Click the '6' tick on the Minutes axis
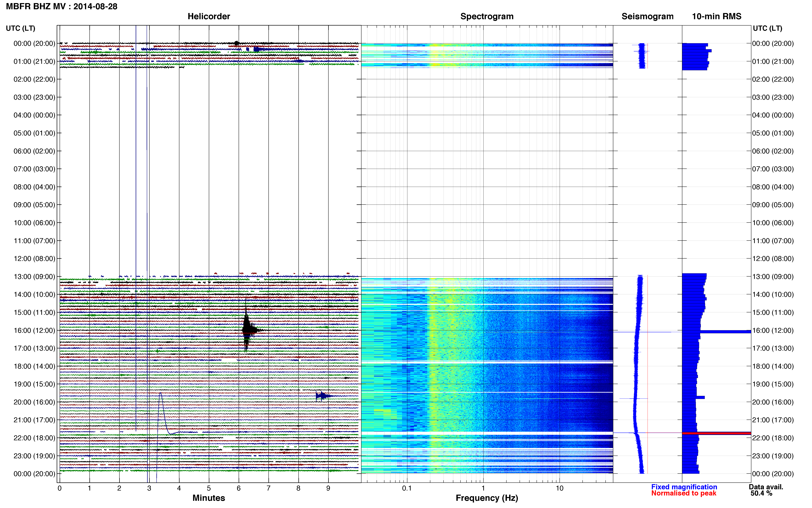The height and width of the screenshot is (508, 812). (x=239, y=488)
